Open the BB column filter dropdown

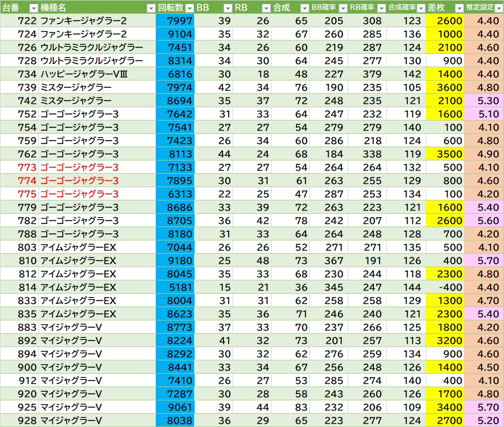click(x=228, y=8)
